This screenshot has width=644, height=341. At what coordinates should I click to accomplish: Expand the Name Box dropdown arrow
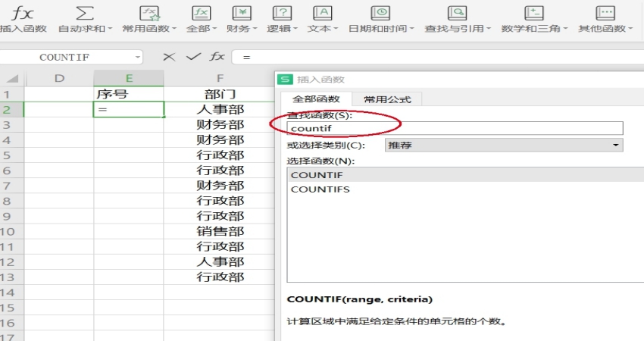coord(137,57)
